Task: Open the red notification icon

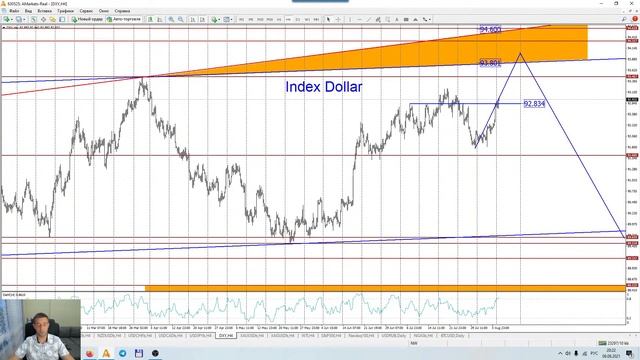Action: click(x=635, y=19)
